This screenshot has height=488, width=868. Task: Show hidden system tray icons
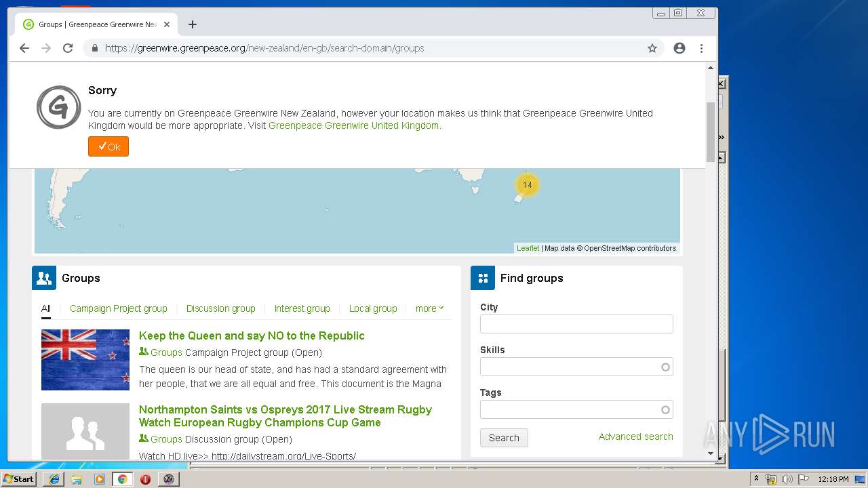pos(757,479)
